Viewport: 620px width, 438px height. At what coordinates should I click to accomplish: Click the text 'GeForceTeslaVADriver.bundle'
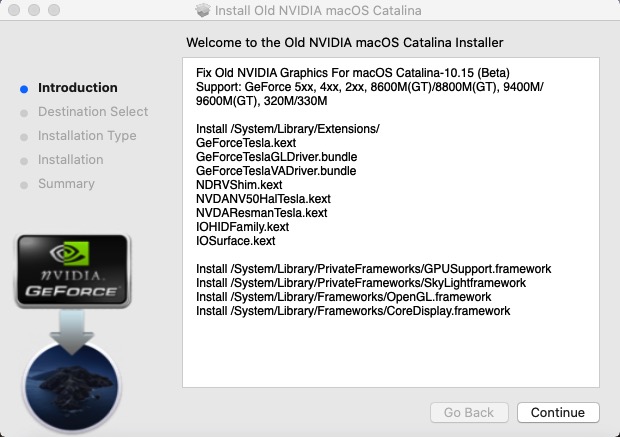tap(276, 171)
